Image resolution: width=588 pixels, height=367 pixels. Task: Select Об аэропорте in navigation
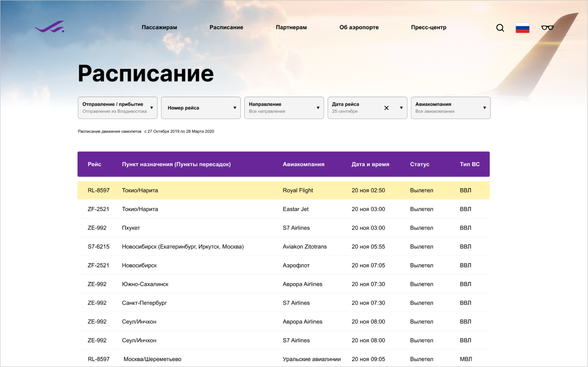[359, 27]
